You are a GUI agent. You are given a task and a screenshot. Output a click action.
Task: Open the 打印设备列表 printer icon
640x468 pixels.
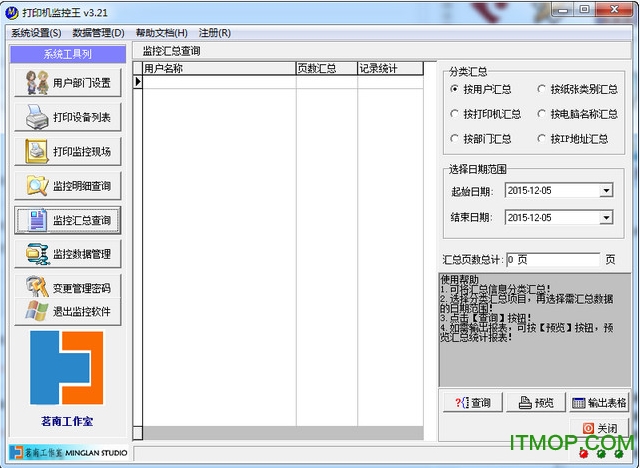coord(37,117)
